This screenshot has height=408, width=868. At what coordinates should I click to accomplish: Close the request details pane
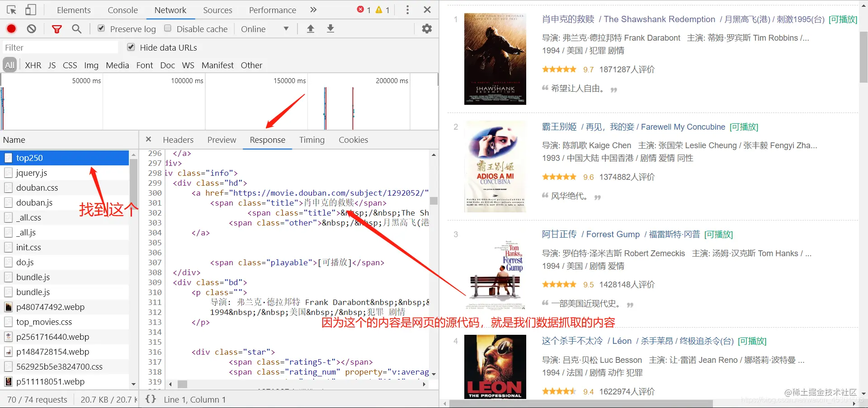click(x=148, y=140)
